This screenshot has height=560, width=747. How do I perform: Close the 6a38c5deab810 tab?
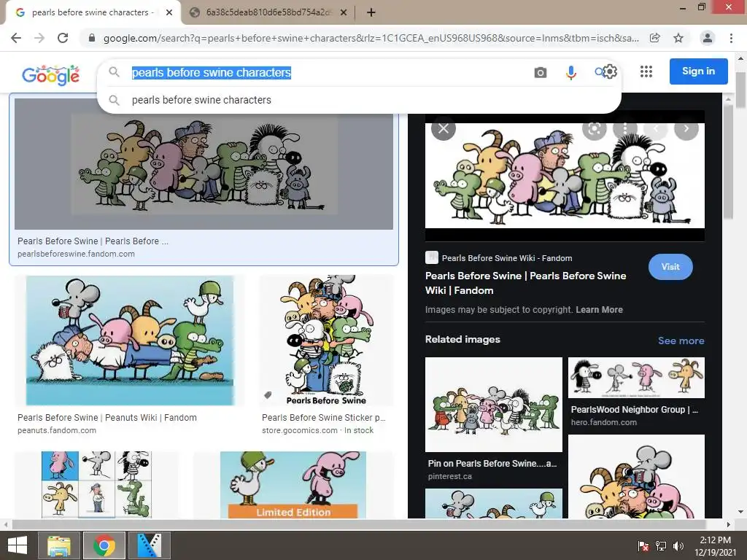tap(344, 13)
